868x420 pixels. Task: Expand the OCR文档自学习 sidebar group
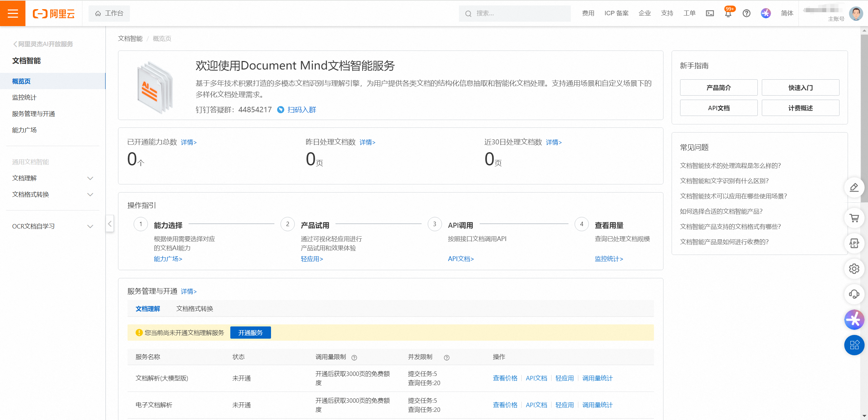pyautogui.click(x=90, y=226)
